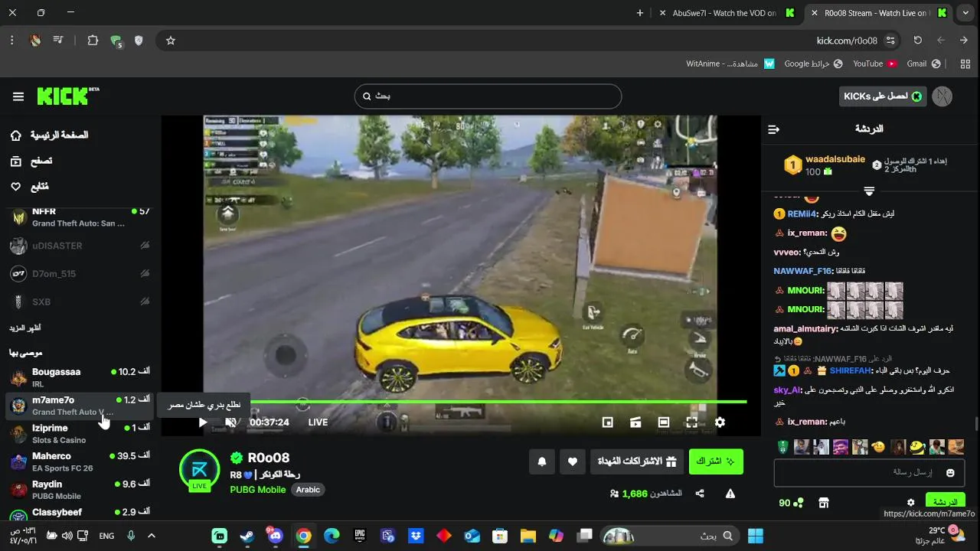
Task: Open the Maherco EA Sports FC 26 channel
Action: point(80,461)
